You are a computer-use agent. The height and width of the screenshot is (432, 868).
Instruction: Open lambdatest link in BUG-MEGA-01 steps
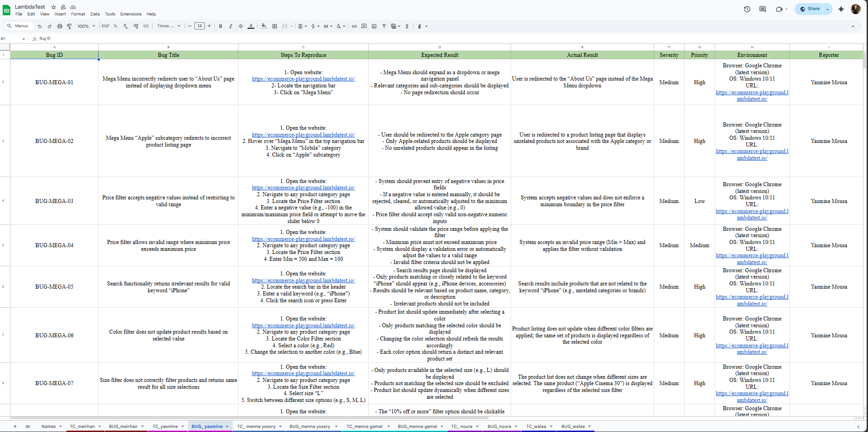click(x=304, y=79)
